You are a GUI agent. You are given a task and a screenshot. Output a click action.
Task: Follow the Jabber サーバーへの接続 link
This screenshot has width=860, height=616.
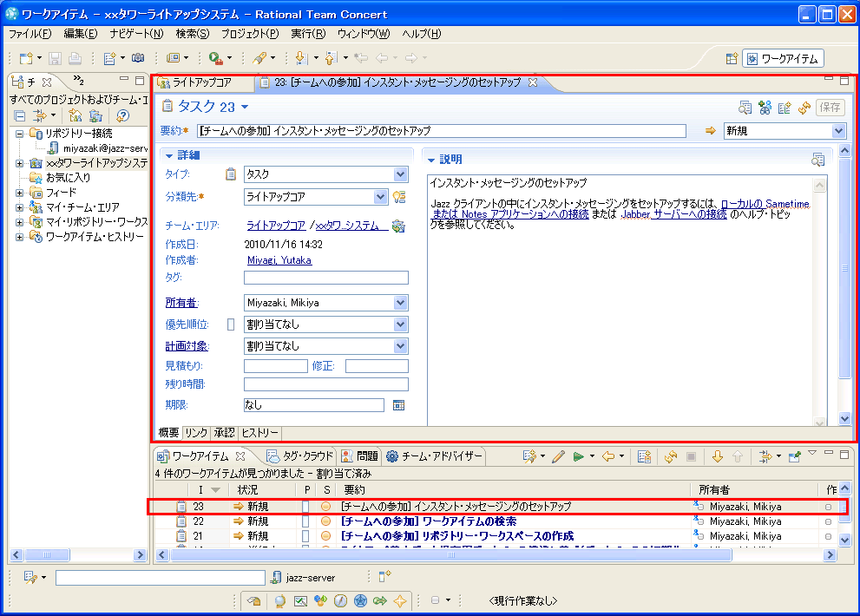pos(674,214)
